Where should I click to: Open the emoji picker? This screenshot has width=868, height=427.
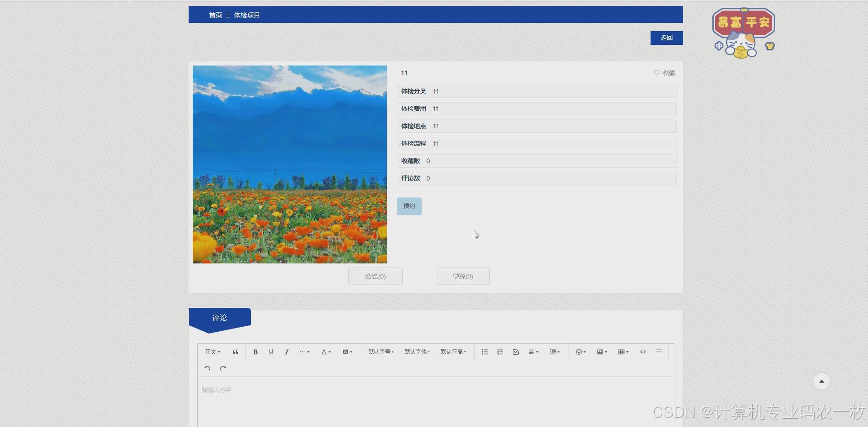[581, 352]
